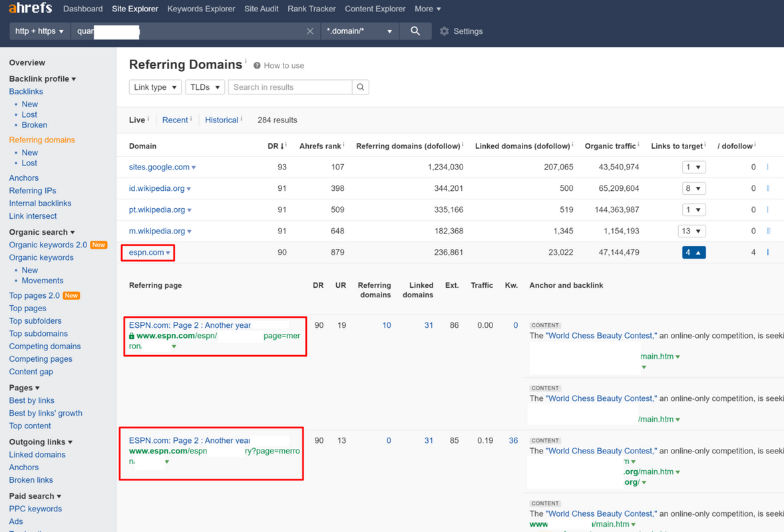The width and height of the screenshot is (784, 532).
Task: Open Broken links
Action: (31, 480)
